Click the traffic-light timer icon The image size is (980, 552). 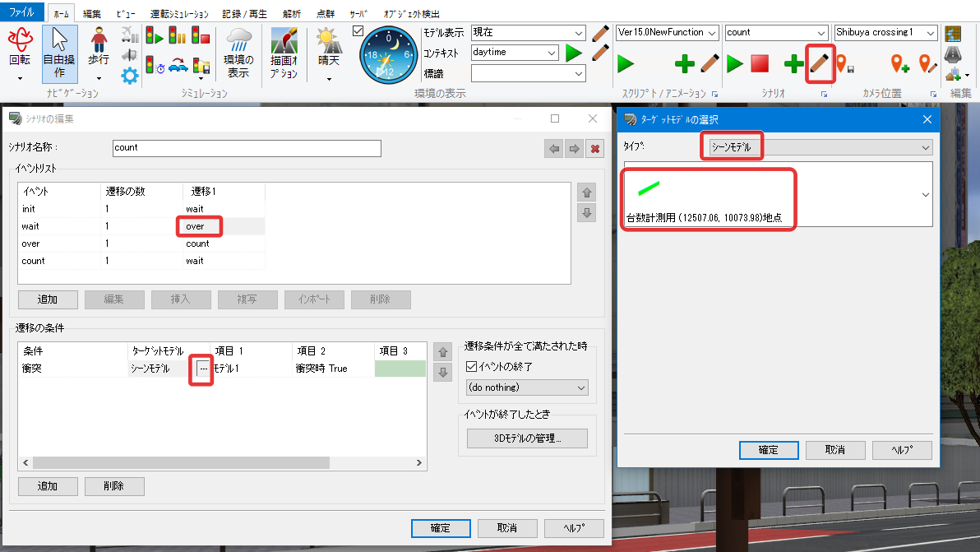154,65
